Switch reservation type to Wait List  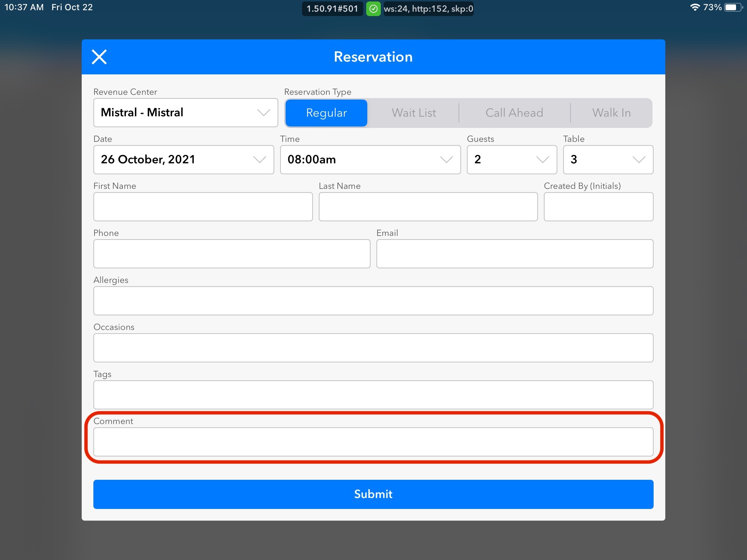414,113
